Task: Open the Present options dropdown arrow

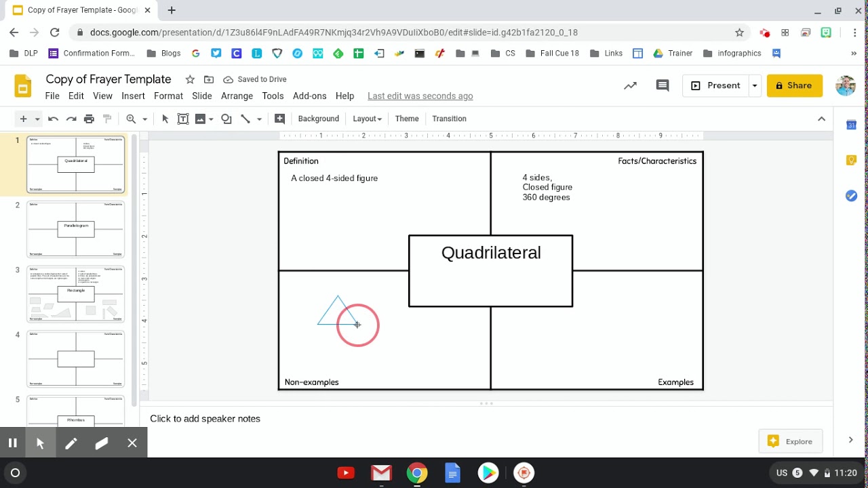Action: 754,85
